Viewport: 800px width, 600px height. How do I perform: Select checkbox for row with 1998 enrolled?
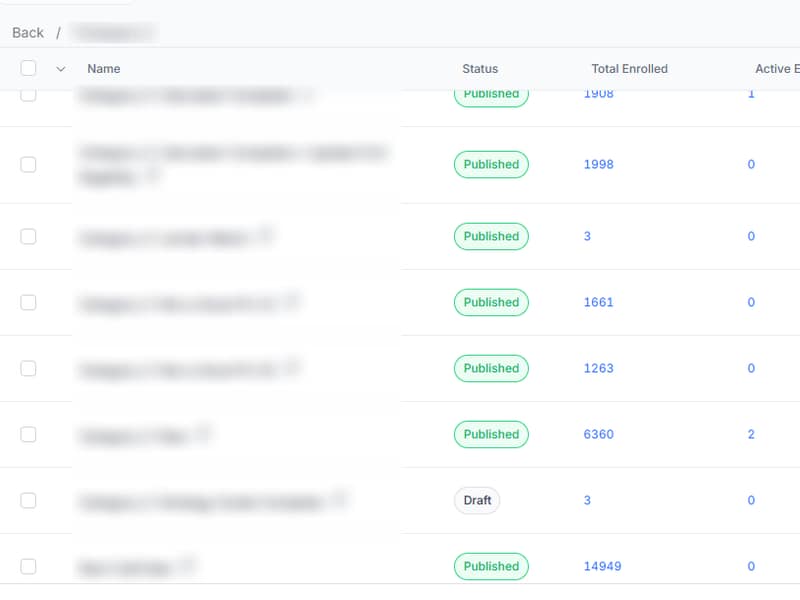coord(29,164)
